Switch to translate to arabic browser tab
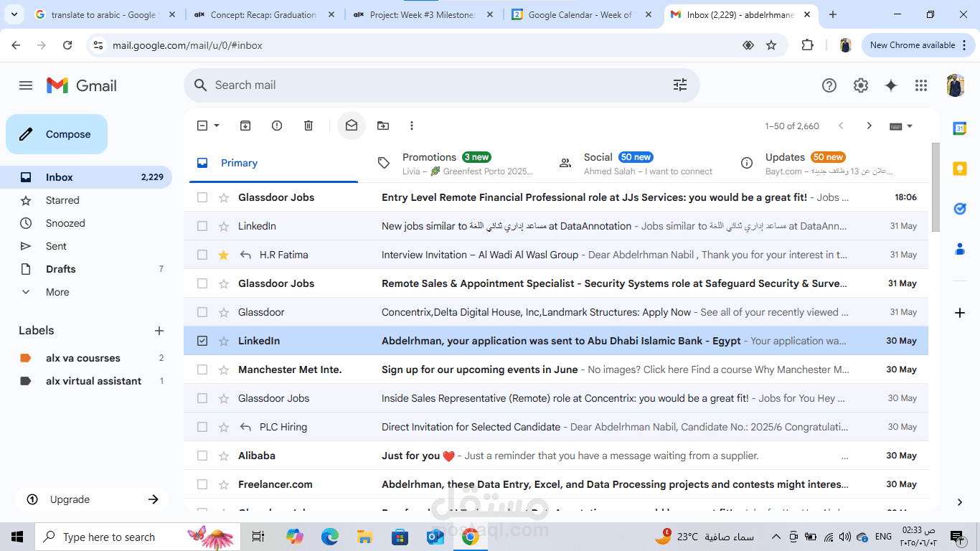 (x=104, y=14)
